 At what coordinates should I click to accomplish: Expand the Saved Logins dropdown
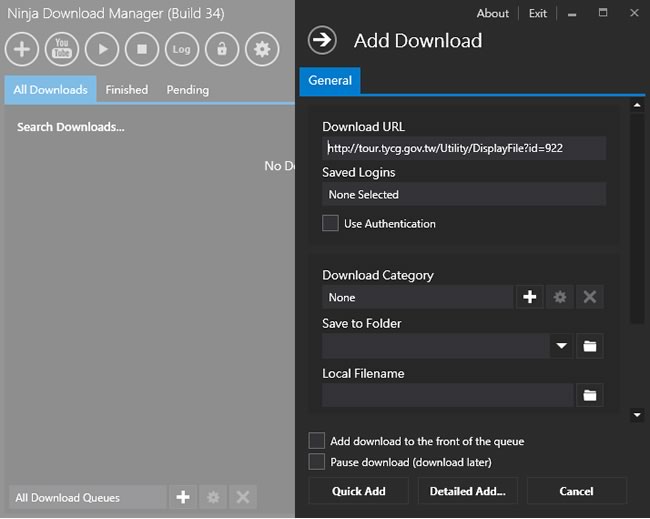(464, 194)
